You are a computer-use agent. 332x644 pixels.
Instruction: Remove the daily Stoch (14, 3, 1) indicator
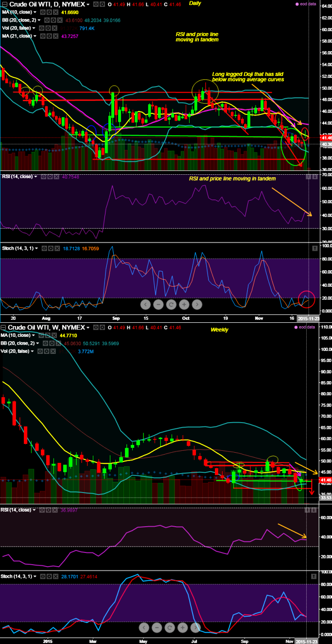pyautogui.click(x=57, y=248)
